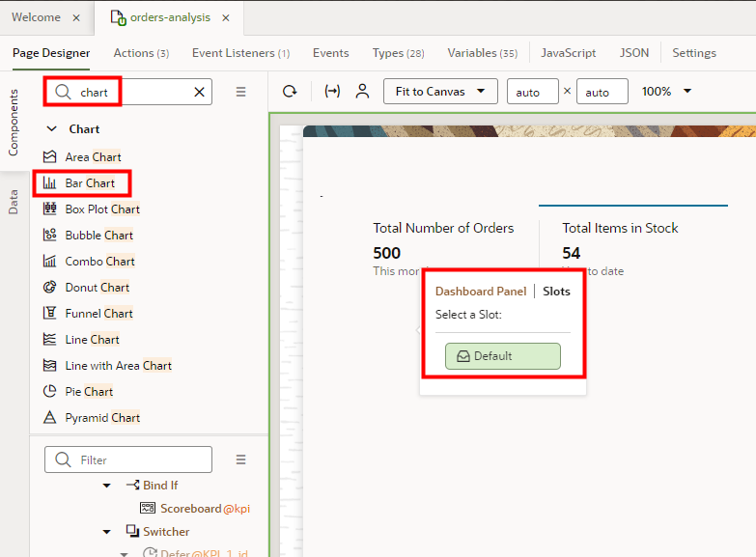Click the canvas height auto field
756x557 pixels.
602,91
